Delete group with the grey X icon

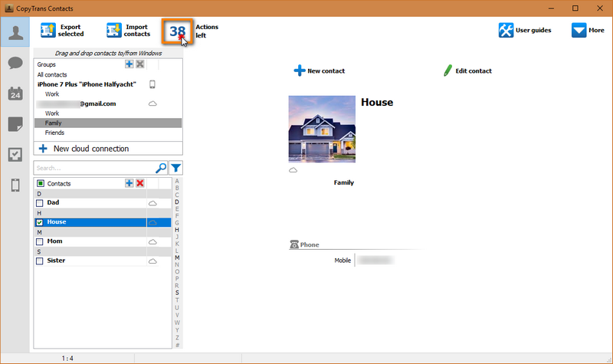click(140, 64)
